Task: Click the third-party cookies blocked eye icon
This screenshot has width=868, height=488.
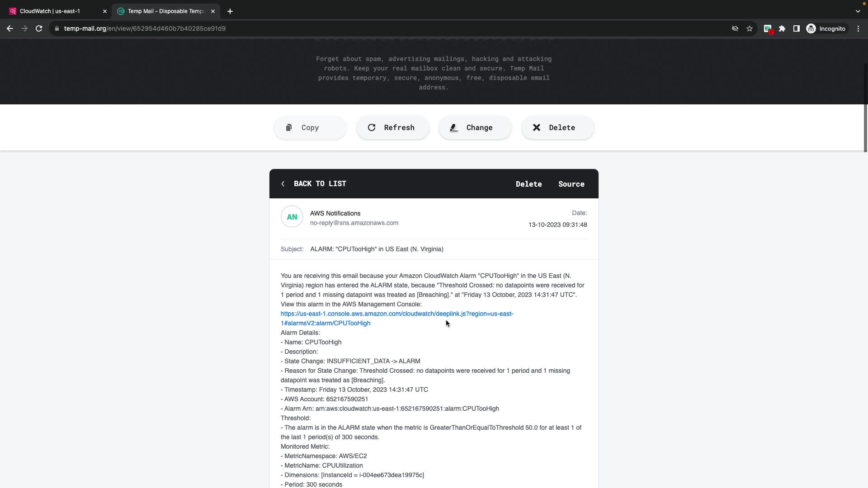Action: coord(735,28)
